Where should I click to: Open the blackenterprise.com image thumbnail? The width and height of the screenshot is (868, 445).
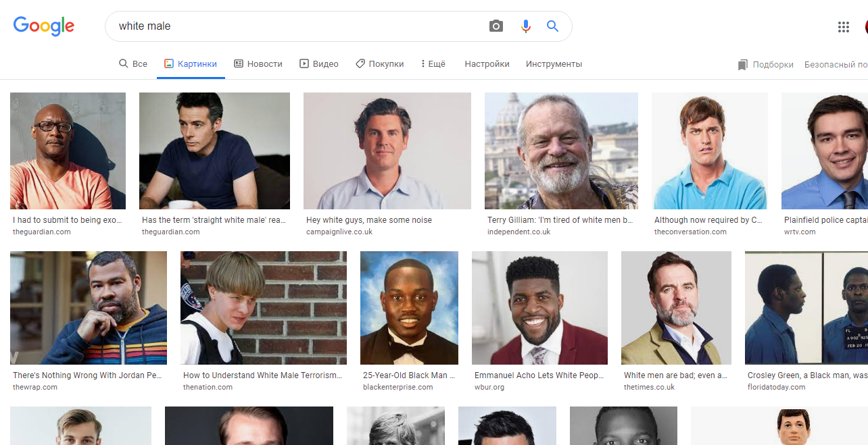point(409,308)
